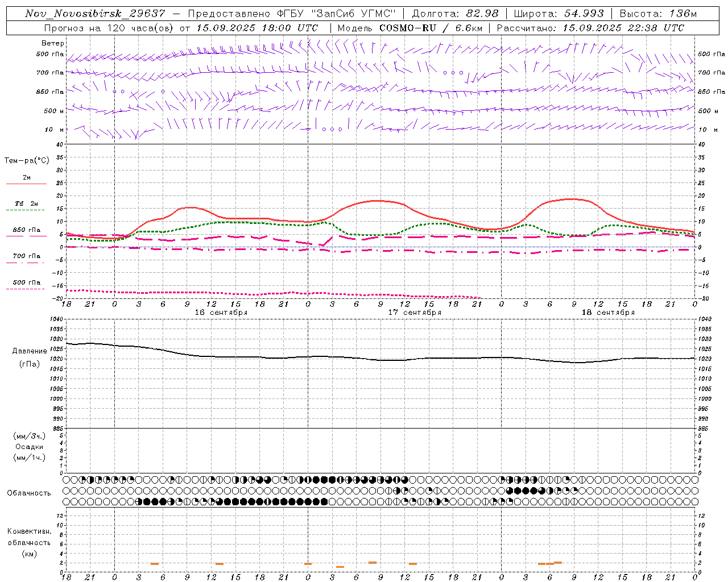728x582 pixels.
Task: Click the station title Nov_Novosibirsk_29637
Action: pos(95,14)
